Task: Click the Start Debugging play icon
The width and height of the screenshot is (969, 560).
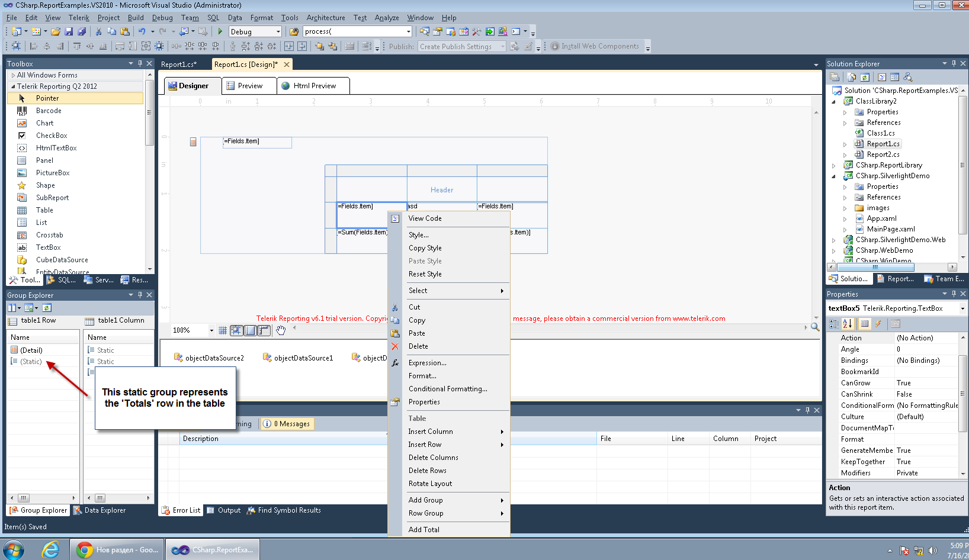Action: click(x=220, y=31)
